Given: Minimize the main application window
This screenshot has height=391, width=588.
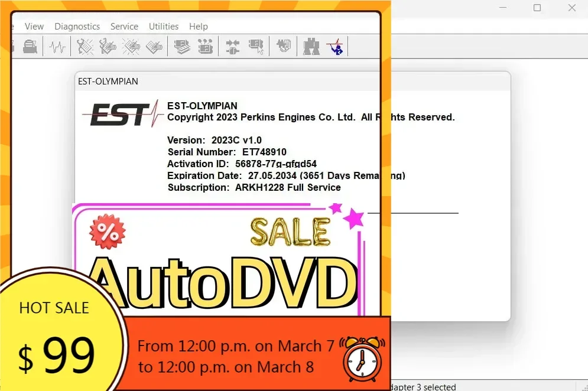Looking at the screenshot, I should pos(503,8).
